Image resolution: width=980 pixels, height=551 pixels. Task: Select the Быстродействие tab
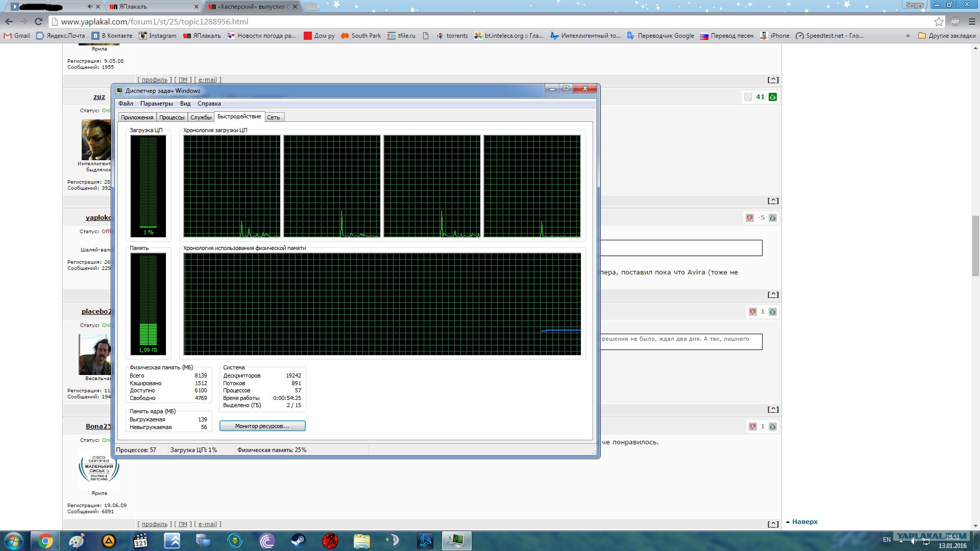[239, 116]
